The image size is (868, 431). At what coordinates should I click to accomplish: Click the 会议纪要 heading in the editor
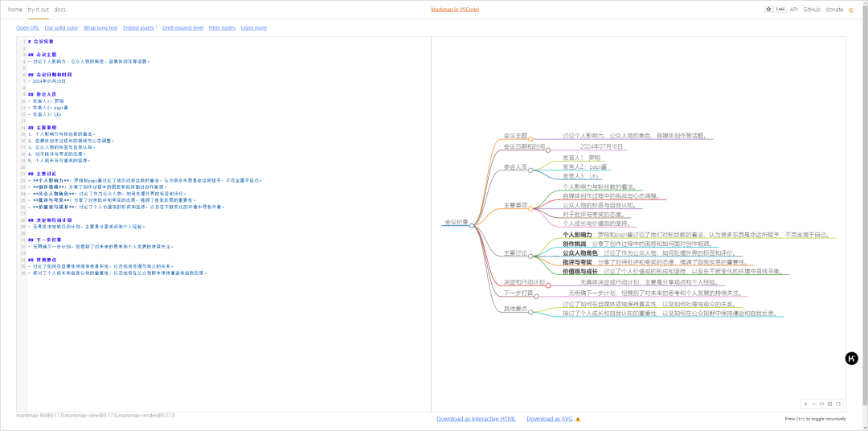(43, 41)
